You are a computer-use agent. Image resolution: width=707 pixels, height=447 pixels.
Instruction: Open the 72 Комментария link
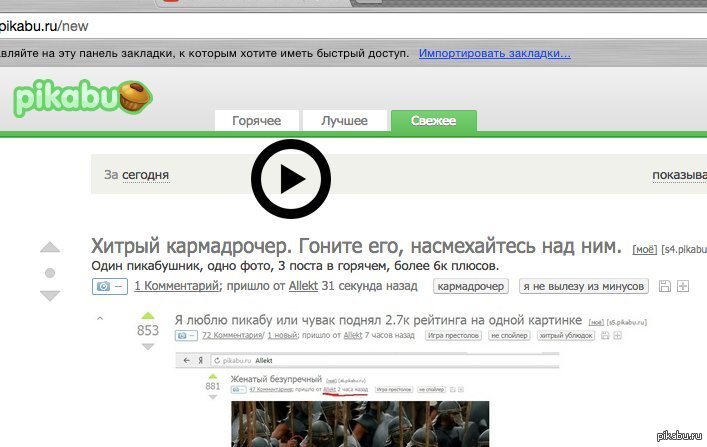pos(232,336)
